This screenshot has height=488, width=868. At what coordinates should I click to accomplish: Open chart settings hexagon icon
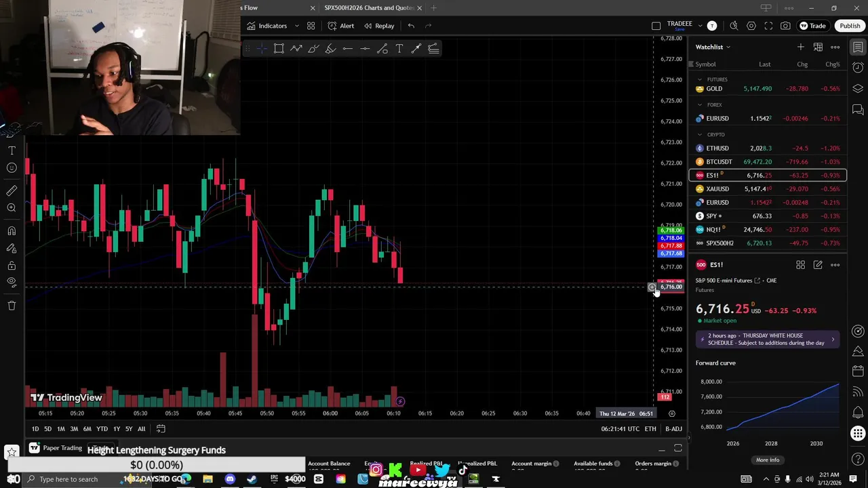[x=751, y=26]
